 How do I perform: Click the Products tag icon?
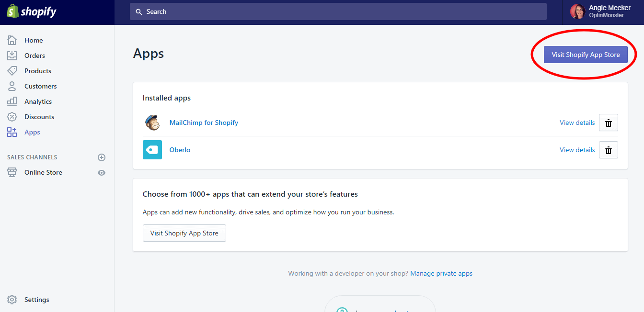12,71
